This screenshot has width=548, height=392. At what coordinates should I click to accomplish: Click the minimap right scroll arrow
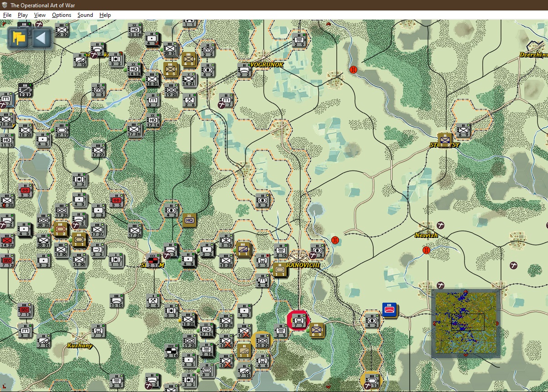(x=497, y=323)
